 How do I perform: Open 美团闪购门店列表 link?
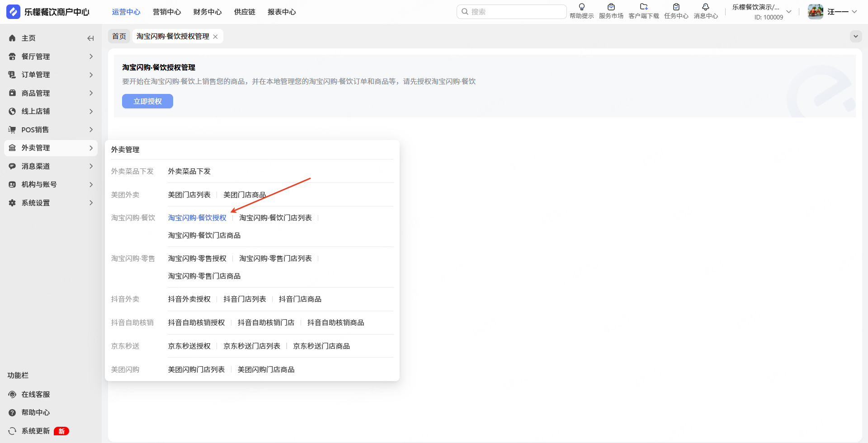click(196, 369)
